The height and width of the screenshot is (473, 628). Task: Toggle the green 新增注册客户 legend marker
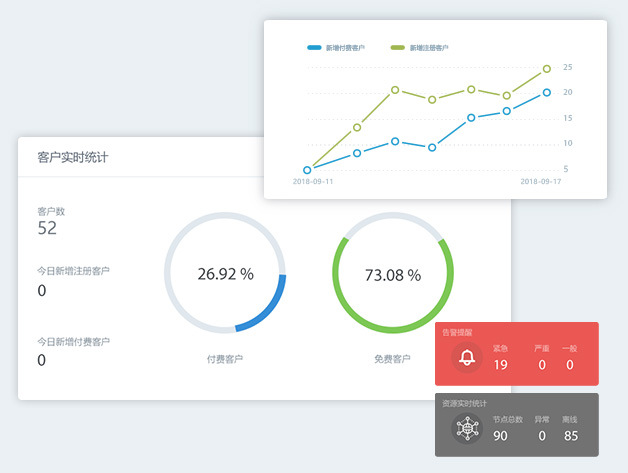pyautogui.click(x=397, y=47)
